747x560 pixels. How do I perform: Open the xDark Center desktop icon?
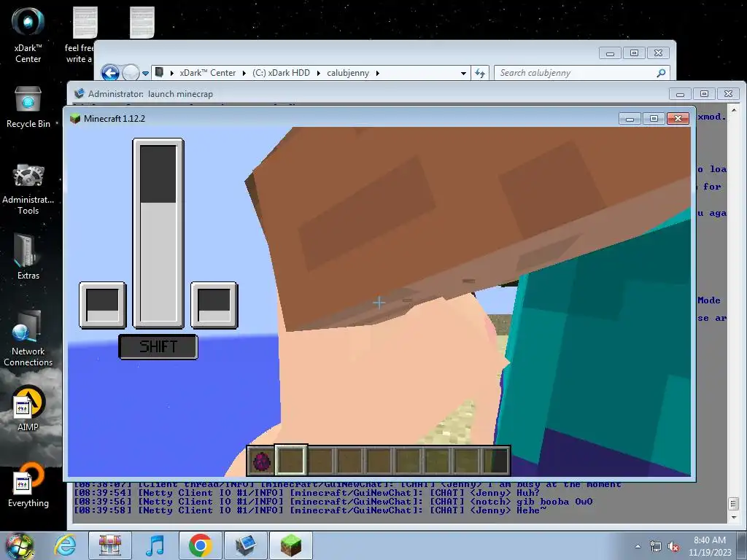(28, 34)
